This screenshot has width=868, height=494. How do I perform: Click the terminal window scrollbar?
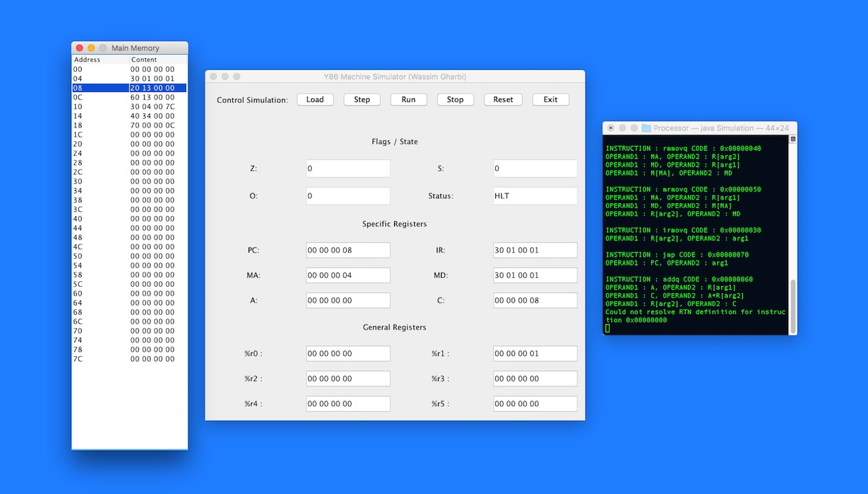pyautogui.click(x=793, y=302)
